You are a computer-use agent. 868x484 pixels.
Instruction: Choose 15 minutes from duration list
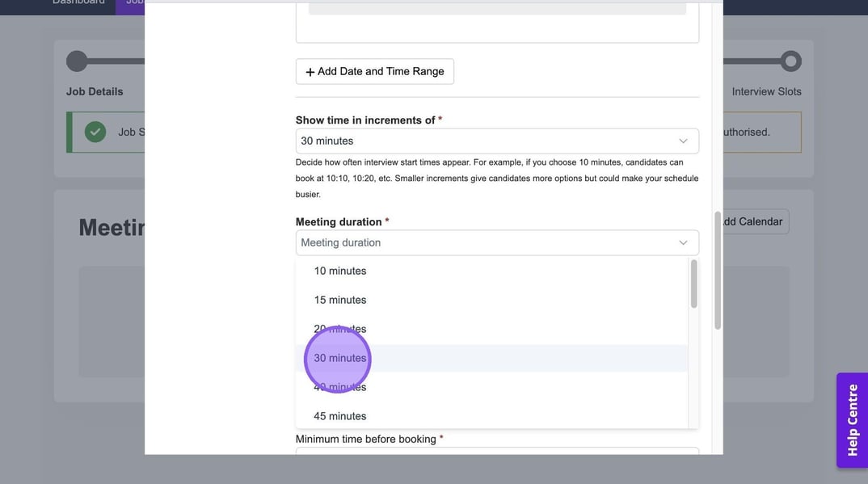point(339,300)
